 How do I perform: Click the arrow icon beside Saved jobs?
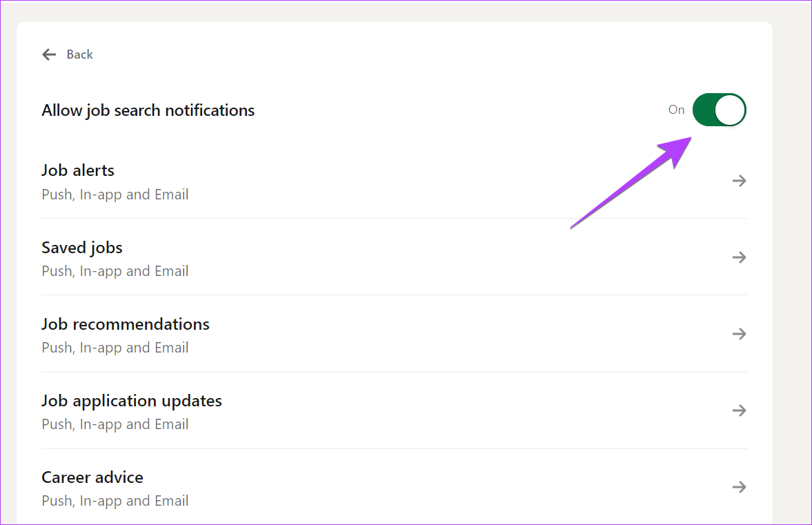739,257
